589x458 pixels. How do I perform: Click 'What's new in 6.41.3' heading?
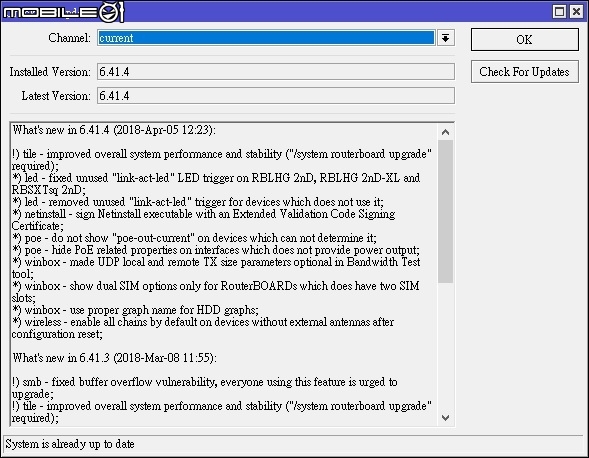(114, 358)
